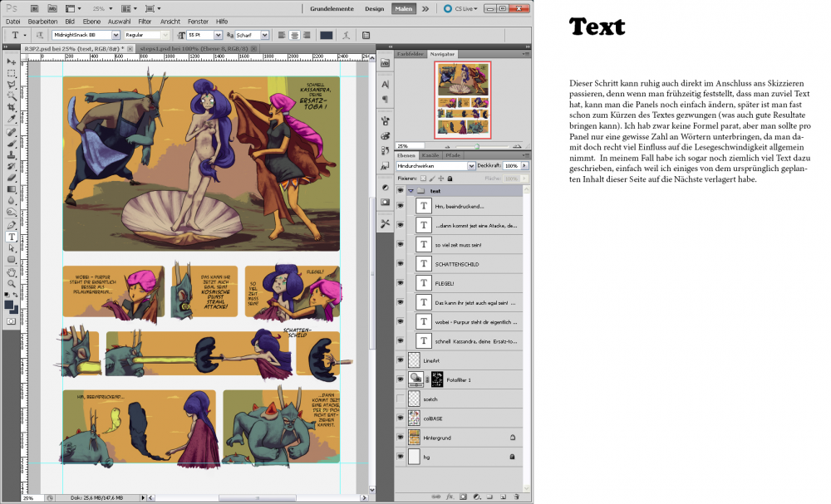The height and width of the screenshot is (504, 831).
Task: Align text left
Action: click(282, 35)
